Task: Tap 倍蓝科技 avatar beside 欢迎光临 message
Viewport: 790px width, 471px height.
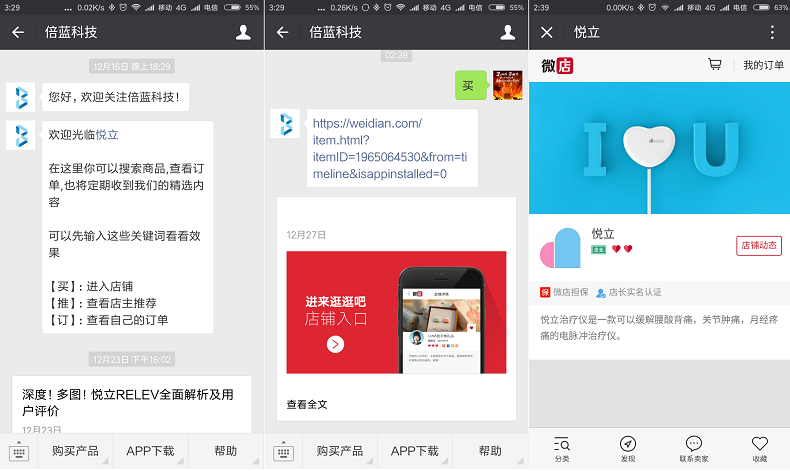Action: point(21,135)
